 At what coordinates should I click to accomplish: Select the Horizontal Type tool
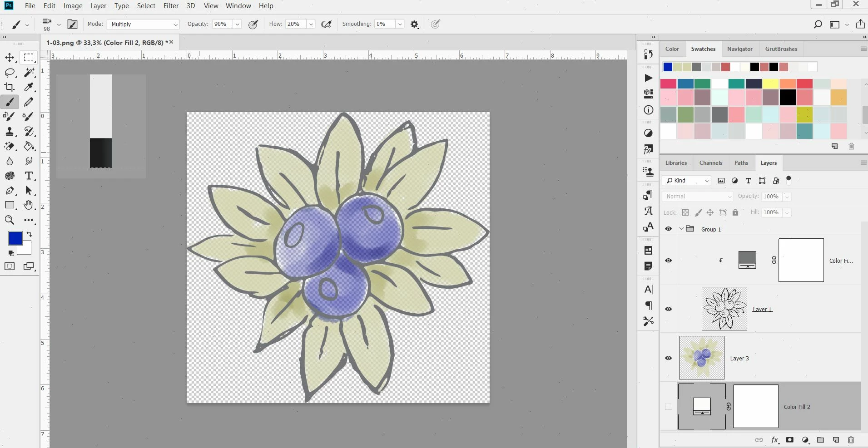29,176
